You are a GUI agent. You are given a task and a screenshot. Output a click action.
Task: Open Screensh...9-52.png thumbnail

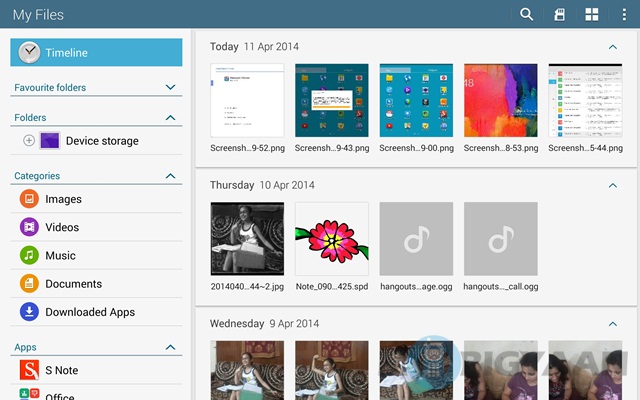coord(247,100)
